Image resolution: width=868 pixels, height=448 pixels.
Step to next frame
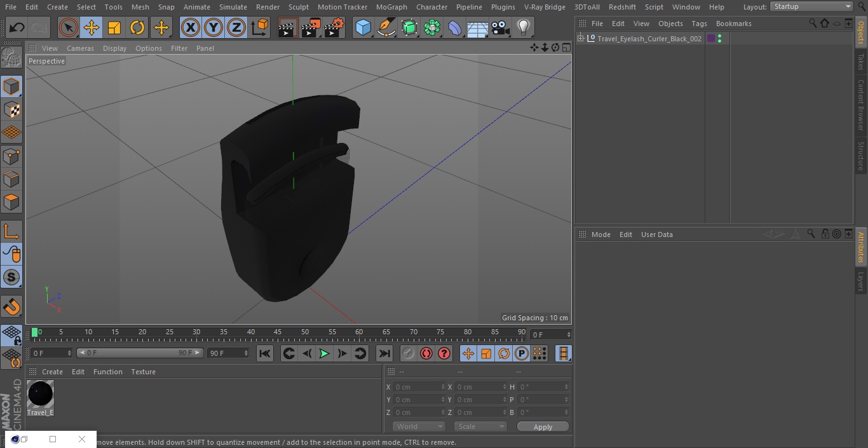342,353
